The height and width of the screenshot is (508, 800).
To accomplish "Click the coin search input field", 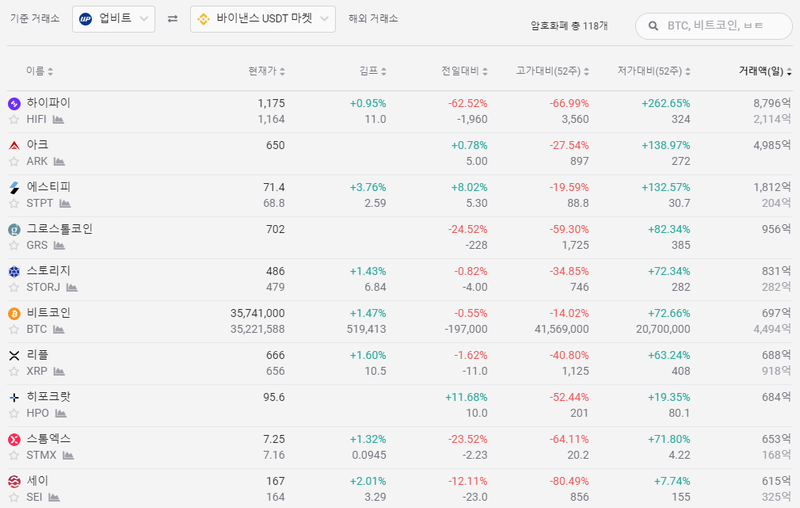I will (714, 26).
